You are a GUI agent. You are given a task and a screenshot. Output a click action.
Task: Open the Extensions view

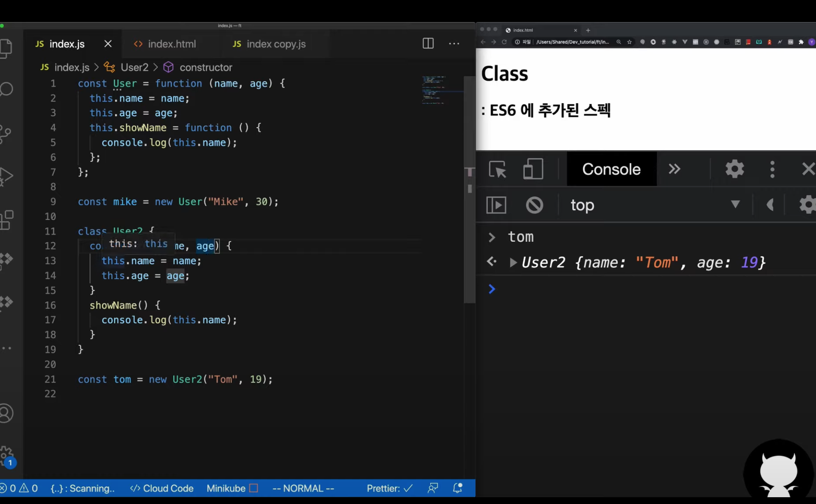click(x=6, y=220)
